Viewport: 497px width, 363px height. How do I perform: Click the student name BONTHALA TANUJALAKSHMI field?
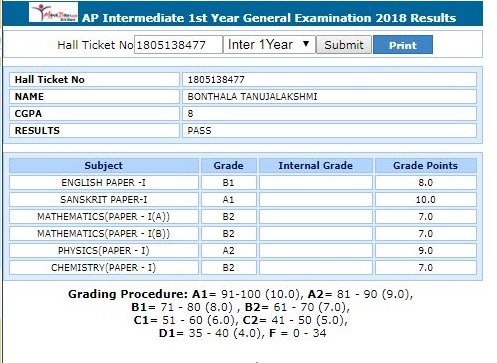point(329,97)
